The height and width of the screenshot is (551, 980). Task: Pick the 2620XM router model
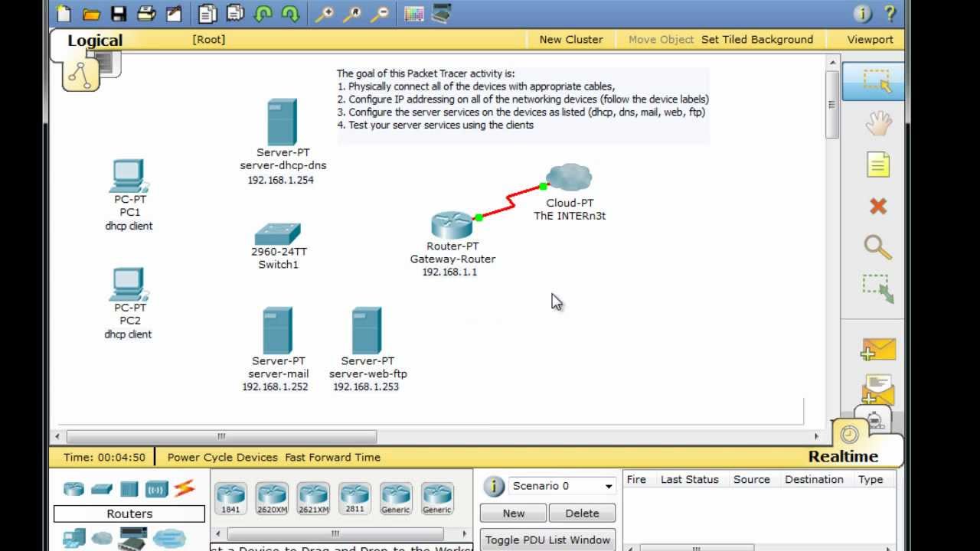coord(272,497)
